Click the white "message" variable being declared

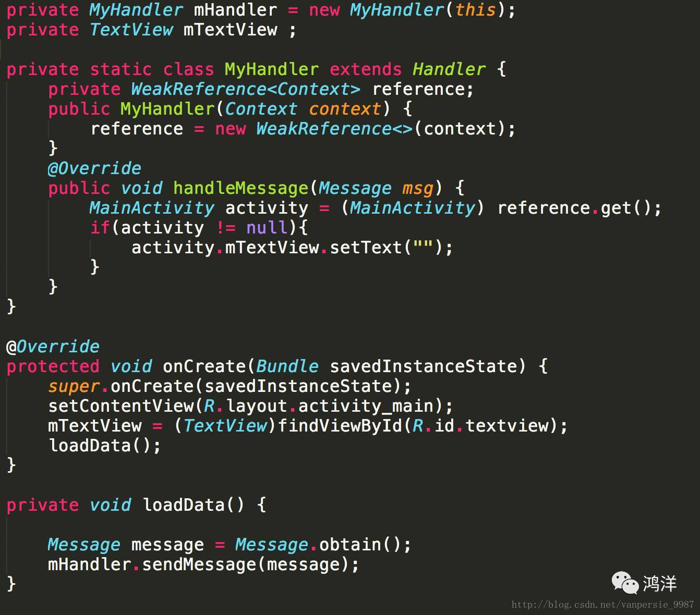pyautogui.click(x=167, y=545)
